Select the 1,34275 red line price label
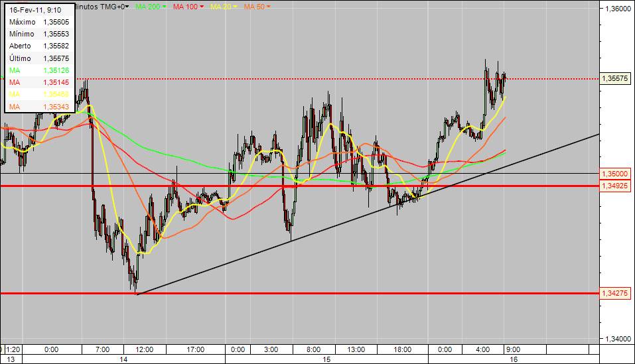635x364 pixels. (614, 293)
